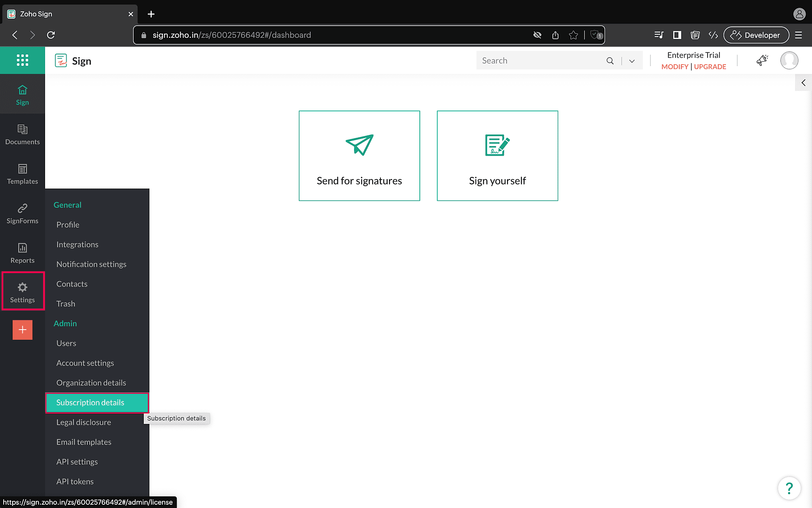Open the Zoho apps grid launcher
This screenshot has width=812, height=508.
(x=22, y=60)
